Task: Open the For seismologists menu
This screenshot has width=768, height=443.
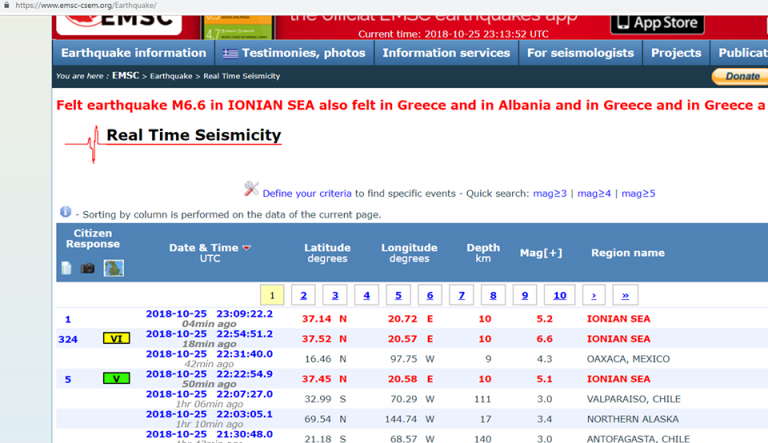Action: pyautogui.click(x=580, y=53)
